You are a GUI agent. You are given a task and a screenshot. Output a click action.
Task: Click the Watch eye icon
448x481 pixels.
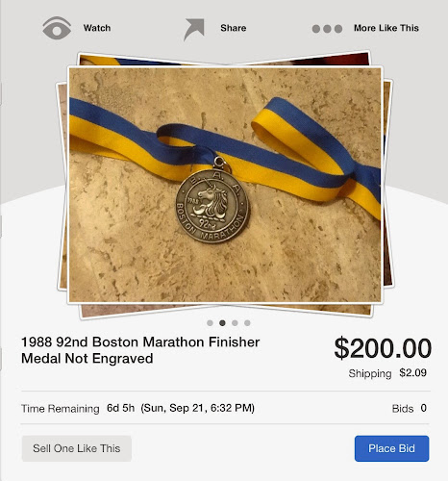click(57, 28)
